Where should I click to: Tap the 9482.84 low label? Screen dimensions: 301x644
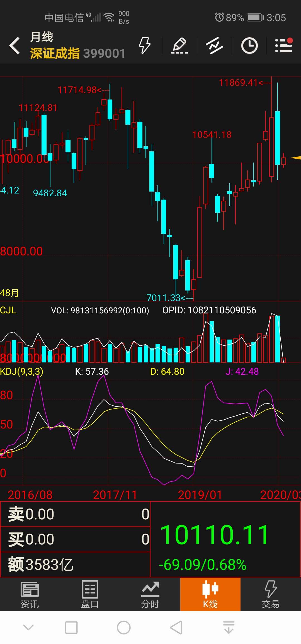[50, 193]
